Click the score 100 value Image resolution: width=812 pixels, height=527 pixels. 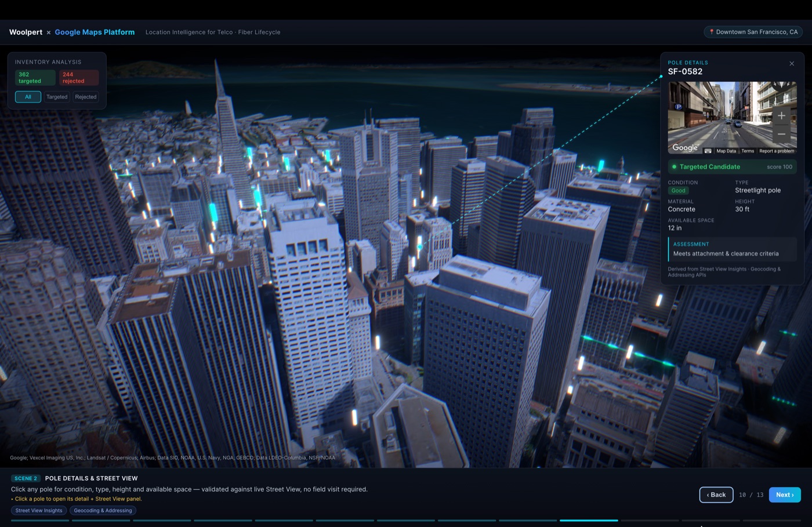(780, 167)
